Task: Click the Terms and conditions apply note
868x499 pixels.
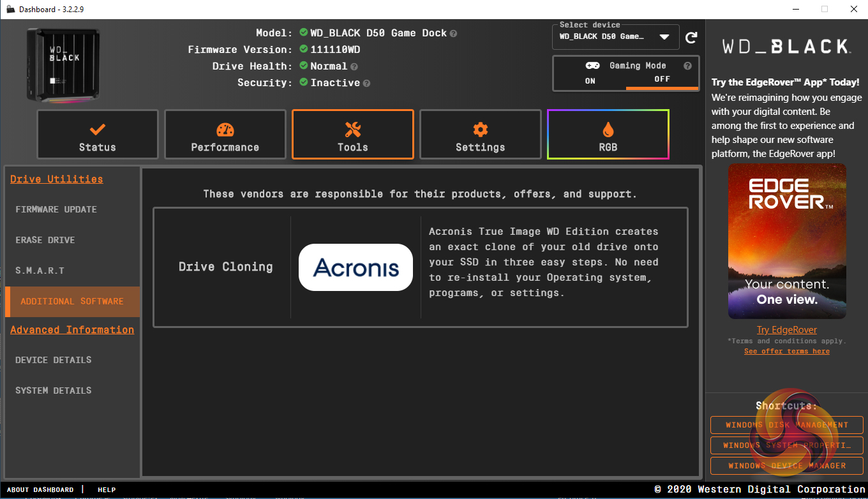Action: click(787, 341)
